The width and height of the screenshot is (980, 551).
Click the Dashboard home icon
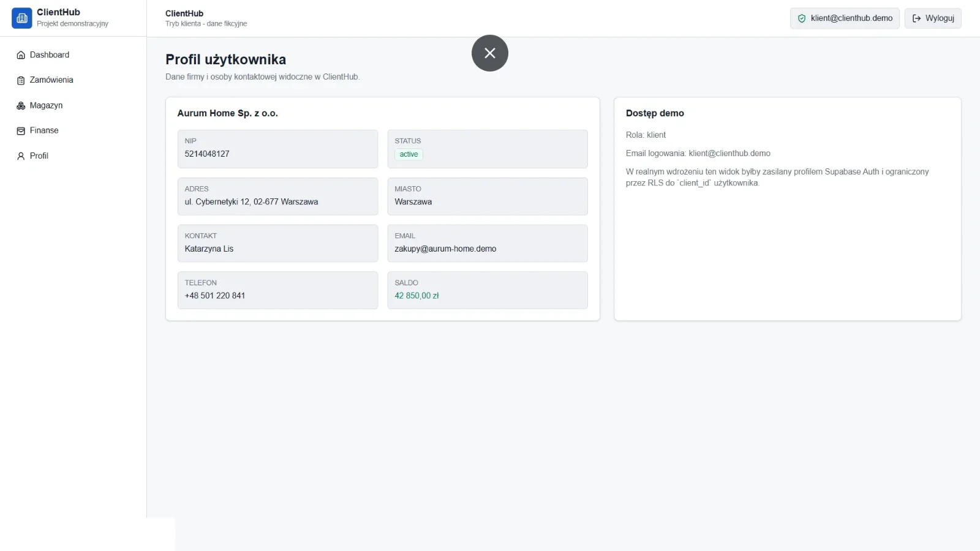coord(21,55)
